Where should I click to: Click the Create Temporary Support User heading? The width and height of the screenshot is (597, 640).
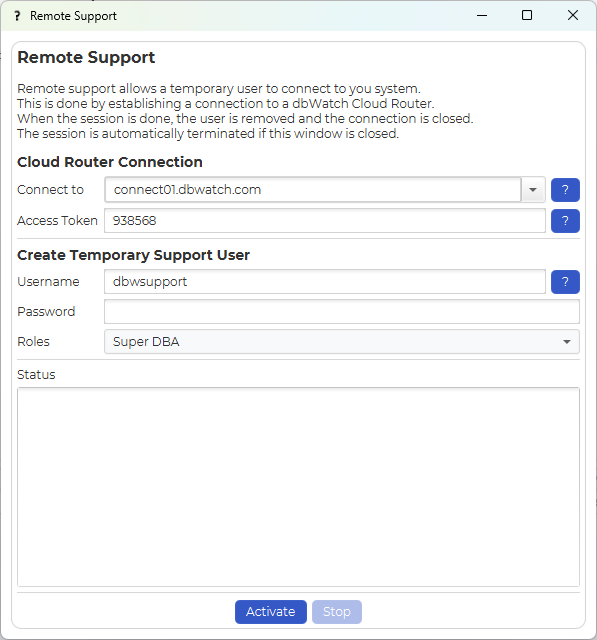point(133,255)
